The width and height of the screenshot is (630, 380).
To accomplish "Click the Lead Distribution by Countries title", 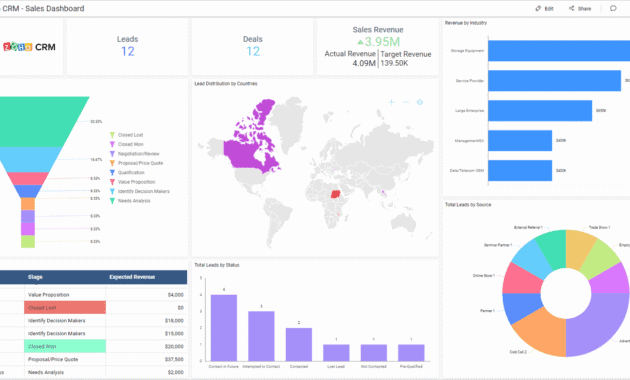I will pyautogui.click(x=226, y=84).
